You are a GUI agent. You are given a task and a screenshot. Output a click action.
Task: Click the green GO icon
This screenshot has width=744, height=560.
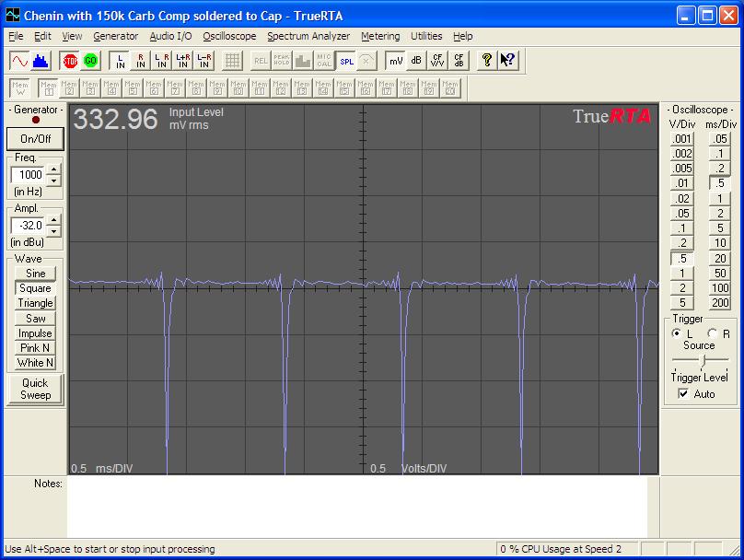point(90,61)
